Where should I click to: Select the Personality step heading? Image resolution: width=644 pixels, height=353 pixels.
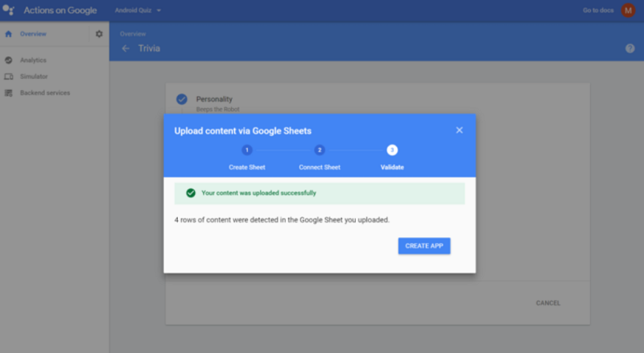tap(214, 99)
